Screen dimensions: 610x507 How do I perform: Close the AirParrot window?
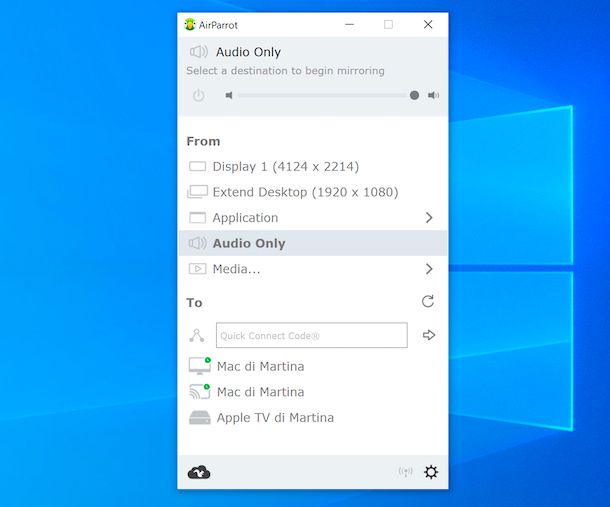(428, 25)
